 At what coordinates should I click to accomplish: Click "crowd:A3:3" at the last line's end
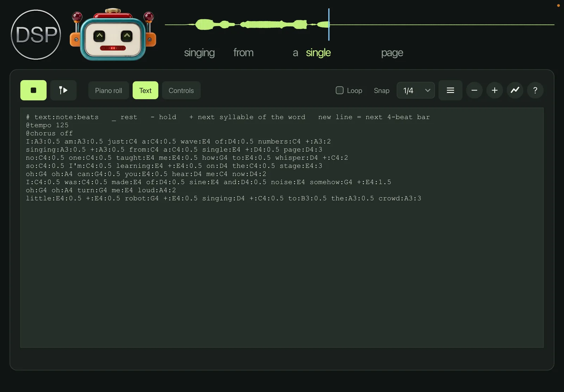point(400,198)
